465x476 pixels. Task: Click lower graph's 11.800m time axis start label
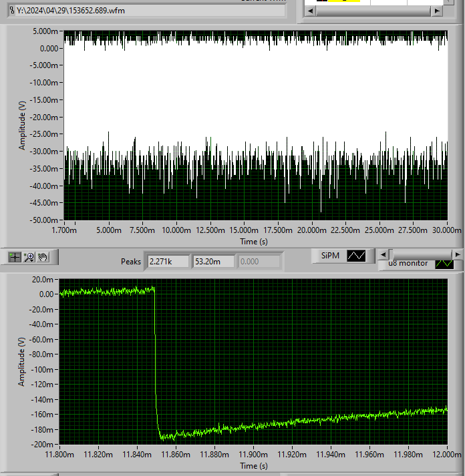tap(61, 455)
